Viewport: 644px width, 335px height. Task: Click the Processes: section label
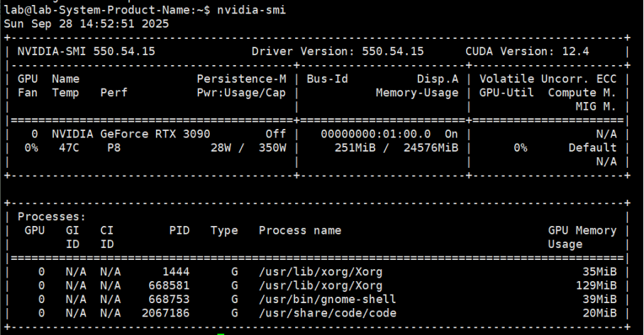pyautogui.click(x=52, y=217)
